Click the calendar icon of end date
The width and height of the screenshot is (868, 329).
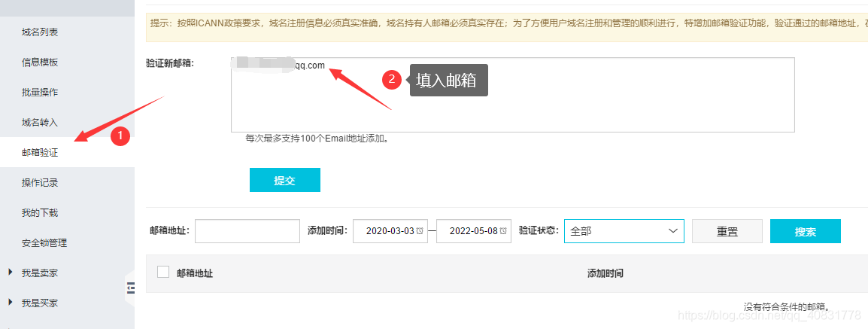503,231
